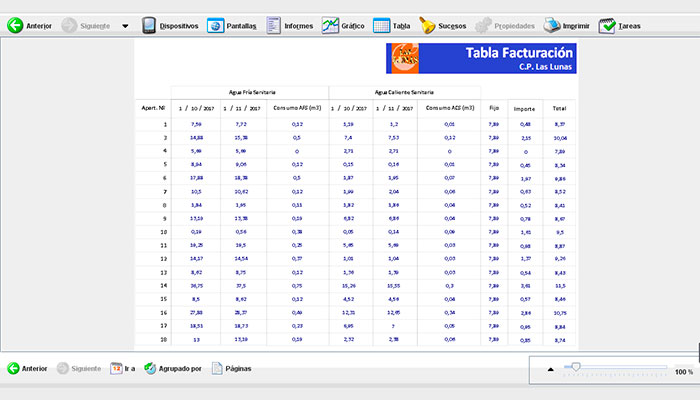The height and width of the screenshot is (400, 700).
Task: Click the 'Agrupado por' label
Action: [x=180, y=369]
